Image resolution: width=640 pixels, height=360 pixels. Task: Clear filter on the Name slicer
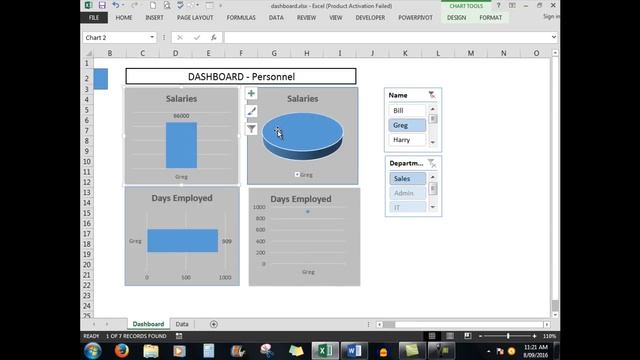click(431, 95)
